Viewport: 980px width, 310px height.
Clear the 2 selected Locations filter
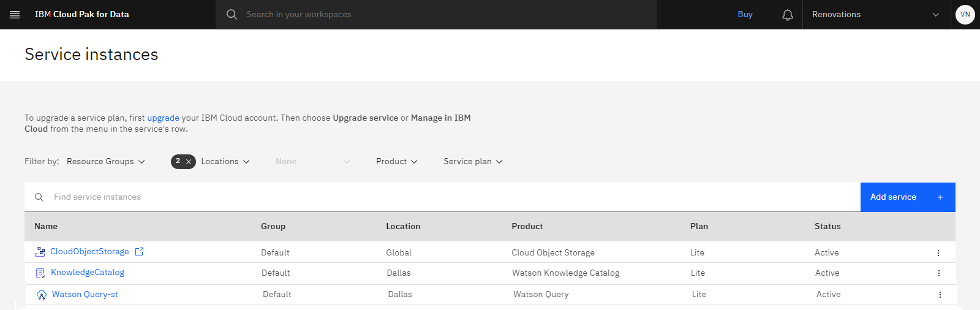(x=189, y=162)
